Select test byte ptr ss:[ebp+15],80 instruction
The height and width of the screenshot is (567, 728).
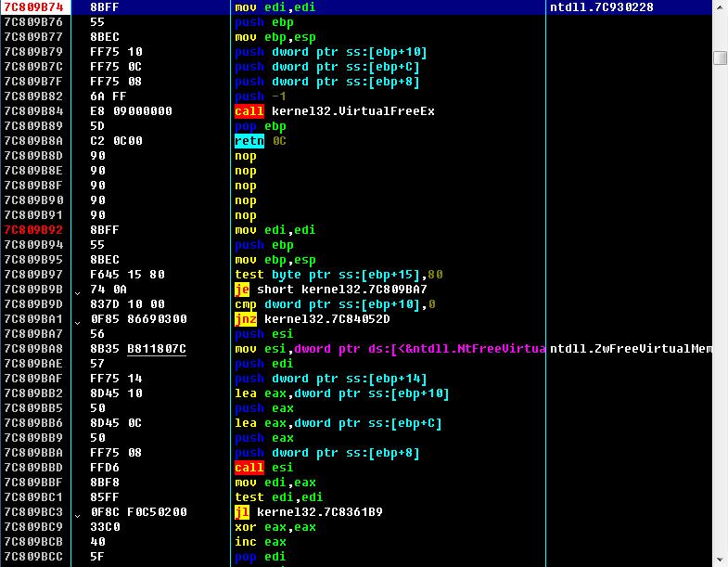[338, 274]
